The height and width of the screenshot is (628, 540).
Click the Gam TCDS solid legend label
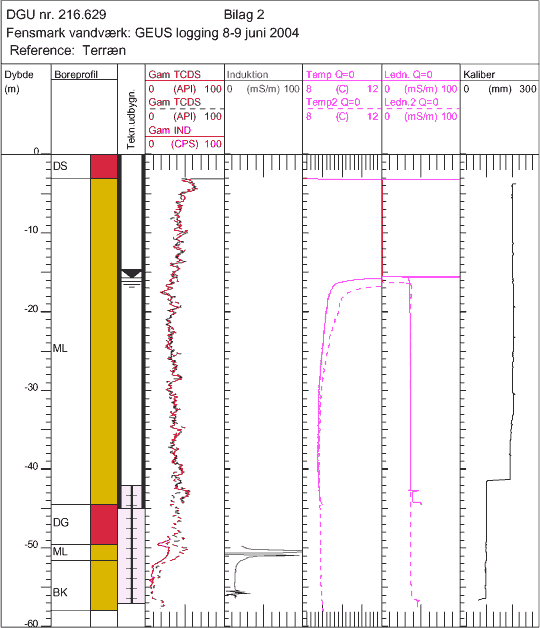(174, 74)
